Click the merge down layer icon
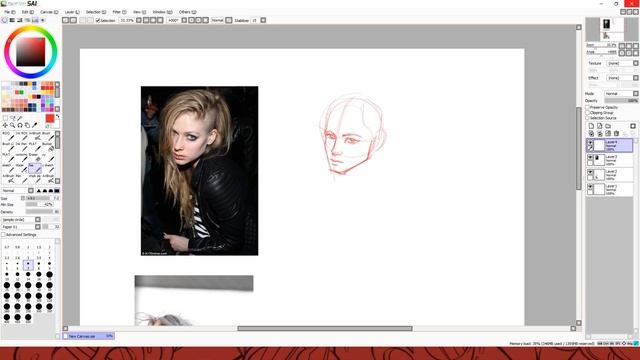The width and height of the screenshot is (640, 360). pyautogui.click(x=600, y=133)
